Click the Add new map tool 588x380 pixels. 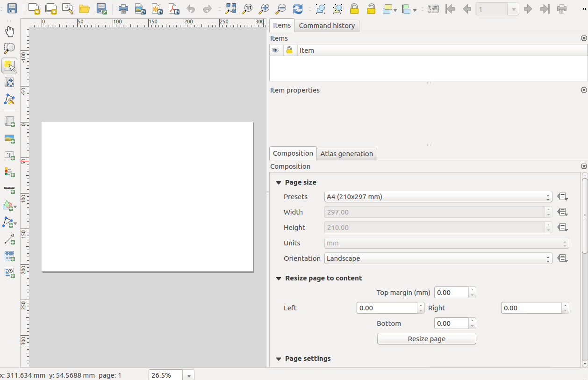click(9, 122)
